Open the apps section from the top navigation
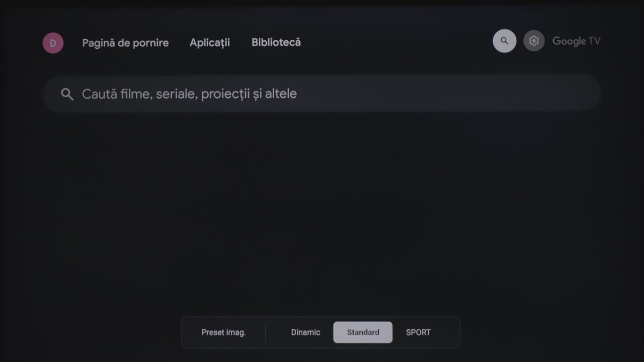644x362 pixels. tap(210, 43)
